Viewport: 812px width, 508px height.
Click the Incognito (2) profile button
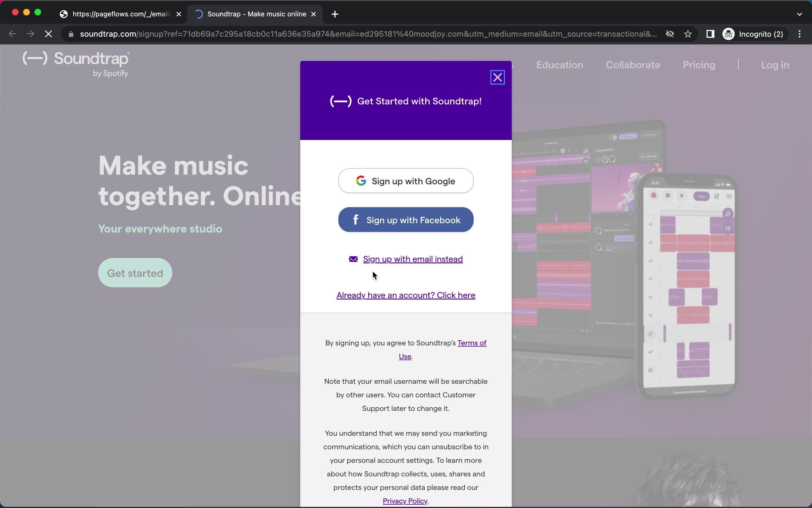click(754, 34)
